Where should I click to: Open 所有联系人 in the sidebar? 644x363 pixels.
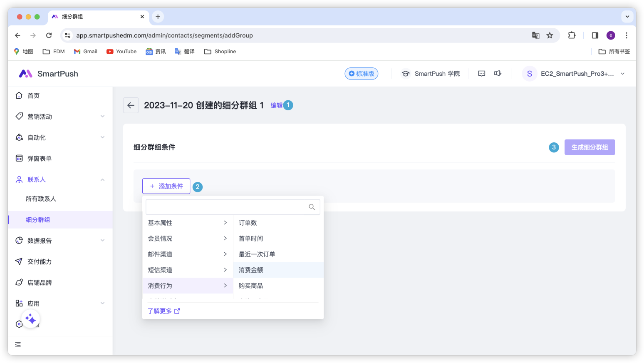click(x=41, y=199)
